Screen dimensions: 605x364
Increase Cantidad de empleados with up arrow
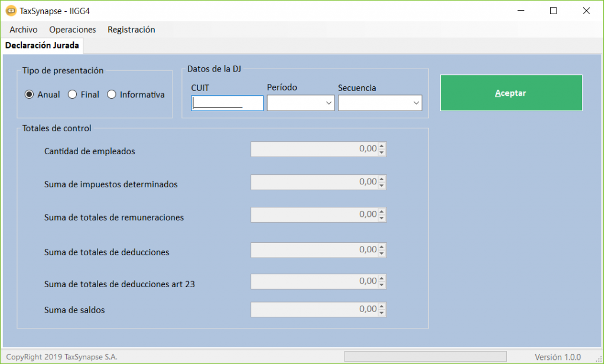[382, 146]
